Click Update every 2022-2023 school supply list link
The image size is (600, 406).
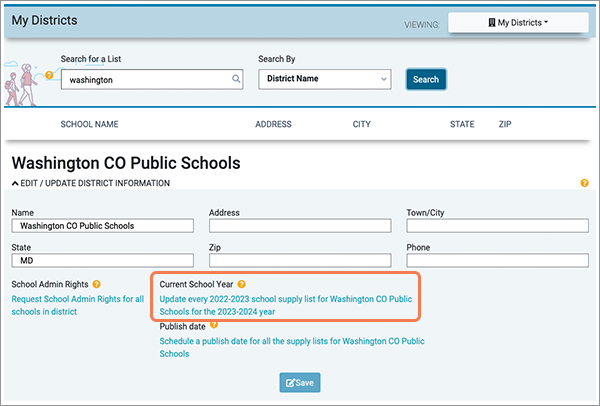point(286,305)
